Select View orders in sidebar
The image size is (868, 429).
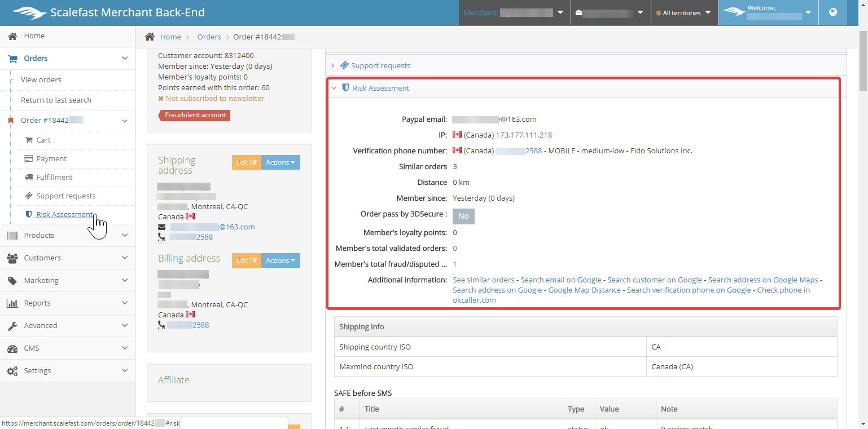[41, 80]
